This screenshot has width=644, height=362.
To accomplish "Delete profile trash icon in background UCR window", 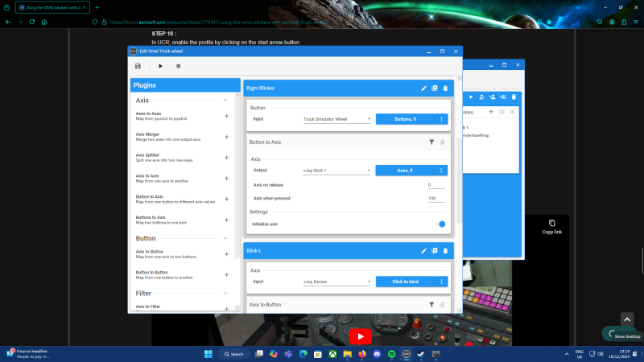I will pyautogui.click(x=514, y=97).
